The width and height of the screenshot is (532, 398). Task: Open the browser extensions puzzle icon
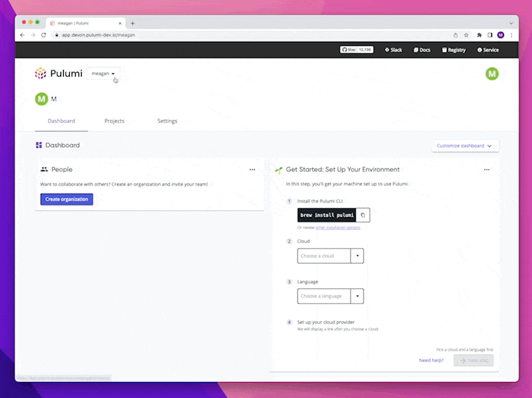(479, 35)
